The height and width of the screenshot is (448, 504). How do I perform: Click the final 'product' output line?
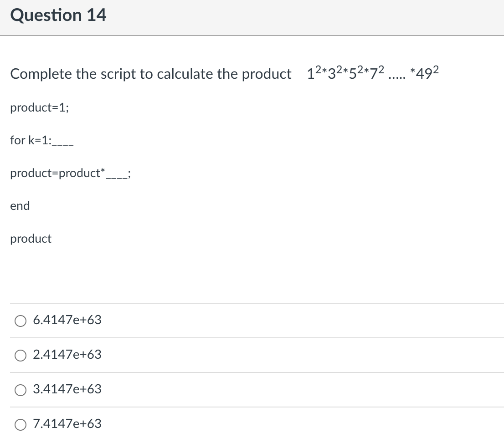coord(31,239)
